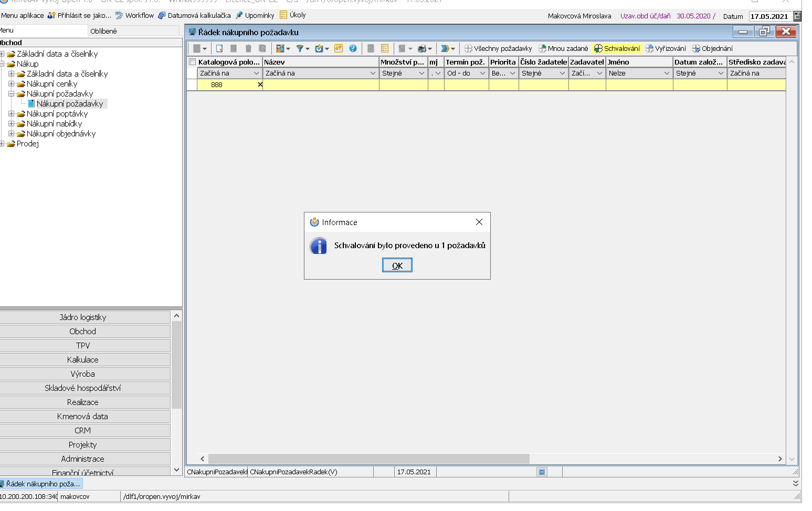Click the new record icon in toolbar
The width and height of the screenshot is (812, 511).
click(x=219, y=48)
